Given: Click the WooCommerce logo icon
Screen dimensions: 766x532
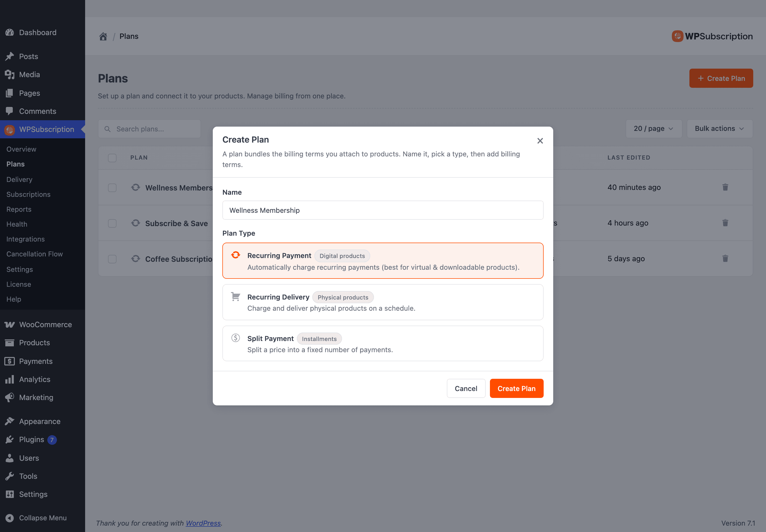Looking at the screenshot, I should 10,325.
